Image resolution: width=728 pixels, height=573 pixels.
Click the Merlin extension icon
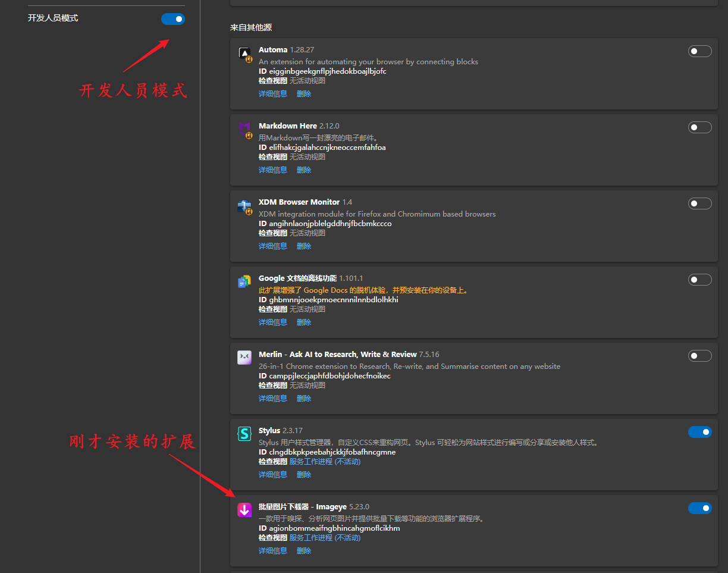[244, 358]
